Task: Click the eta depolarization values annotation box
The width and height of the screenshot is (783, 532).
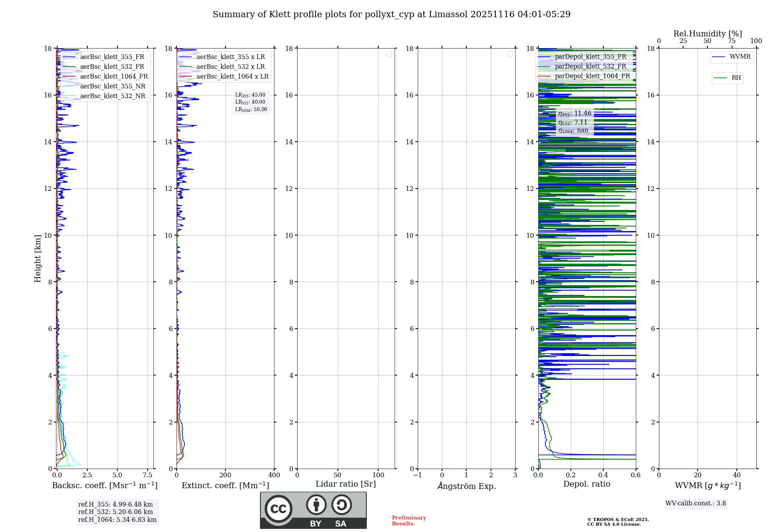Action: point(574,122)
